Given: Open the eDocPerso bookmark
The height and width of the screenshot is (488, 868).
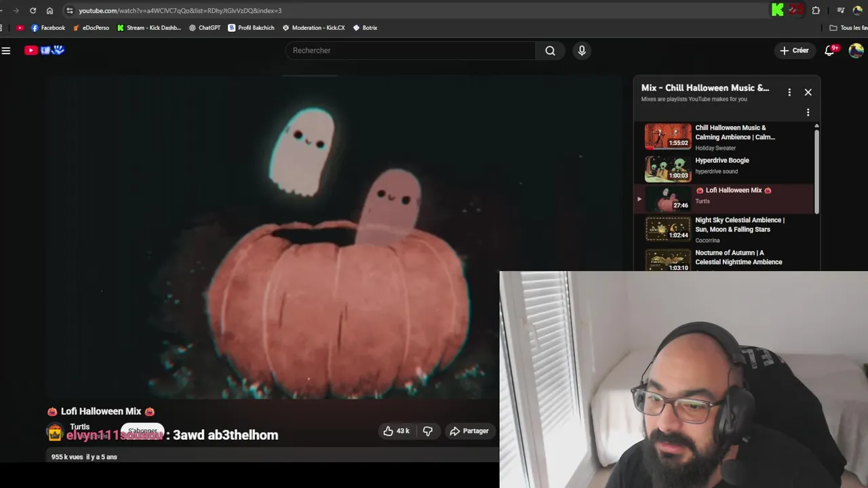Looking at the screenshot, I should (x=91, y=28).
